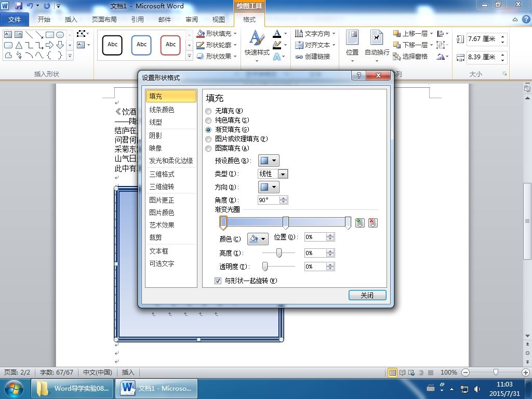Click the remove gradient stop icon
Image resolution: width=532 pixels, height=399 pixels.
coord(373,223)
